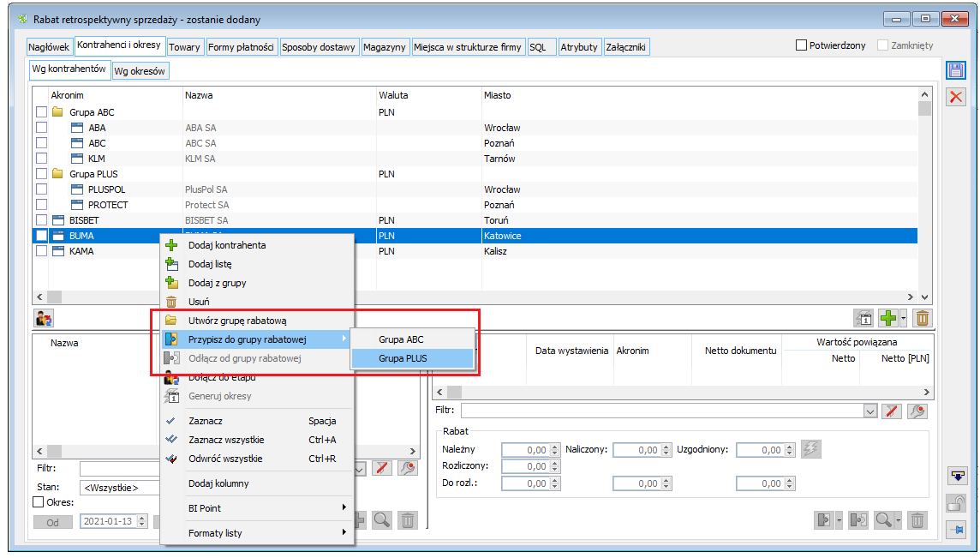Check the box for Grupa PLUS row
The height and width of the screenshot is (558, 980).
click(x=41, y=174)
